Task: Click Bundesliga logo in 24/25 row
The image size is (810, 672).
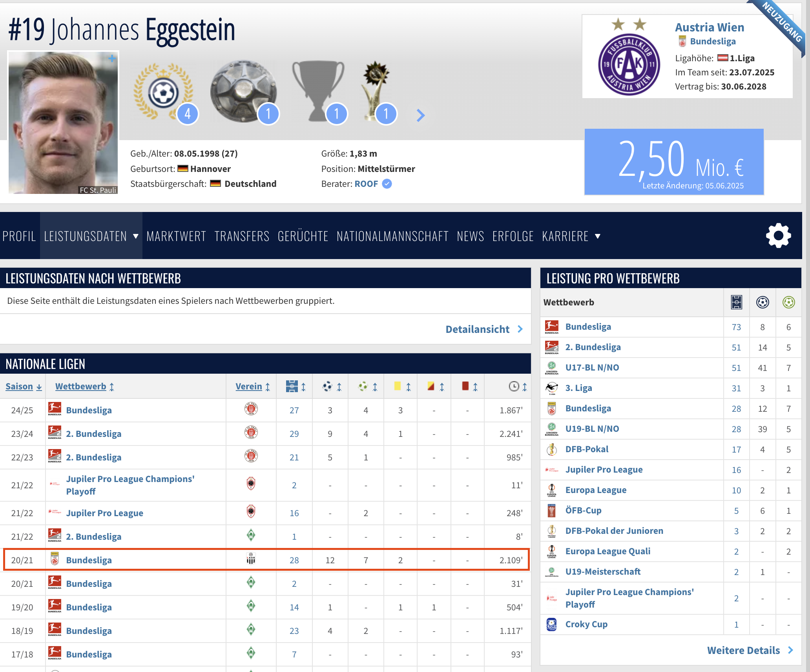Action: 55,409
